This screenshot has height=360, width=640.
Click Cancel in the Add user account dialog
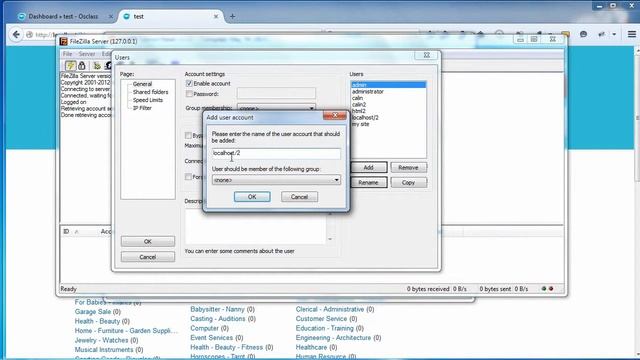point(299,197)
